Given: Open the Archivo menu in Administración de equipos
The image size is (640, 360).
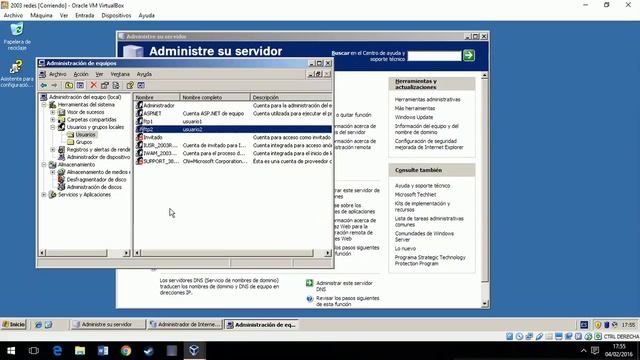Looking at the screenshot, I should [58, 74].
